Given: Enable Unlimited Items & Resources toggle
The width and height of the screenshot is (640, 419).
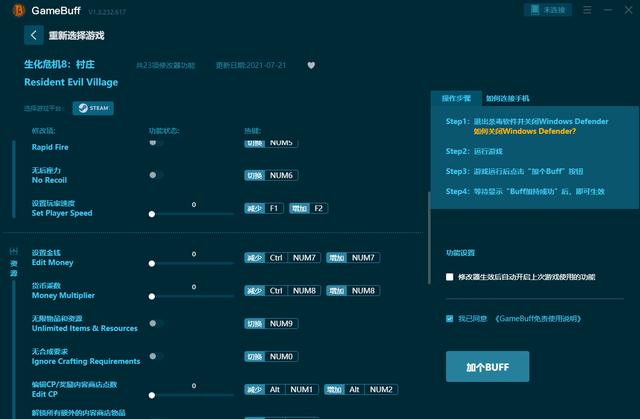Looking at the screenshot, I should pos(155,323).
